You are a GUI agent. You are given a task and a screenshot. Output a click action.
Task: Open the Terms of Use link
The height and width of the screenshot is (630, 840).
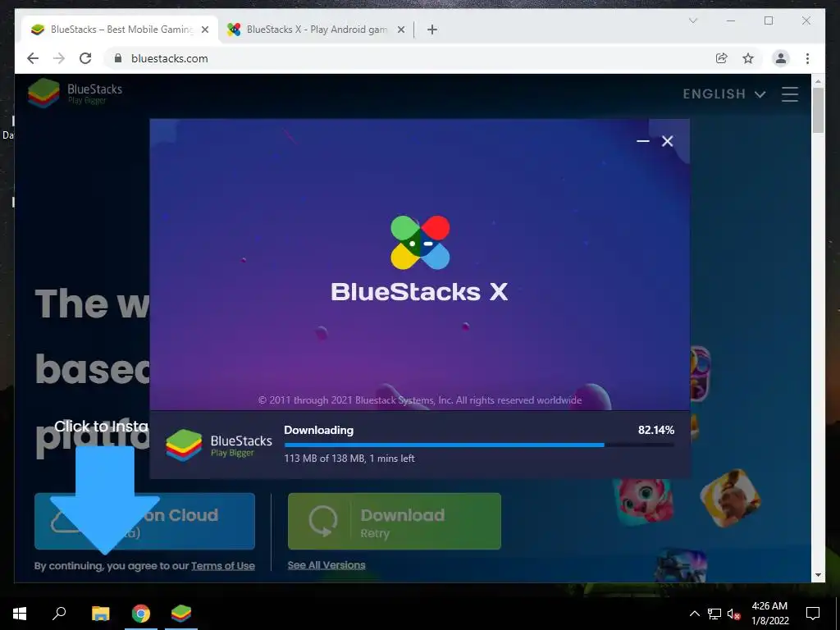[x=223, y=566]
